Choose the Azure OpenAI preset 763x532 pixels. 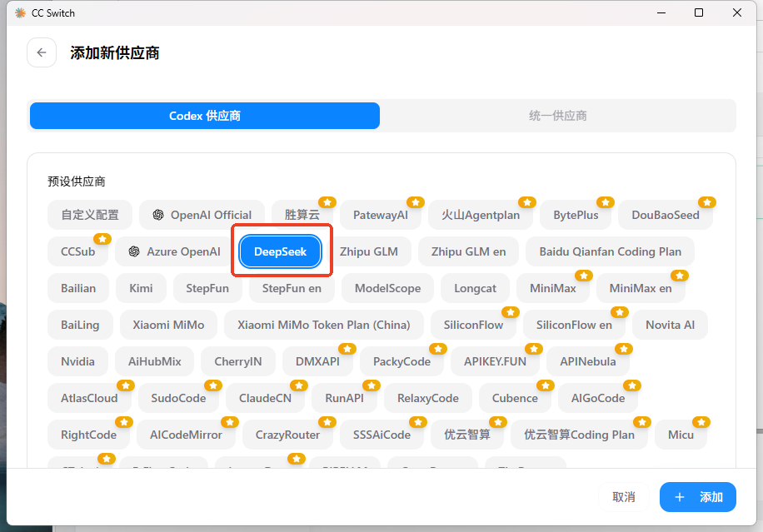174,251
